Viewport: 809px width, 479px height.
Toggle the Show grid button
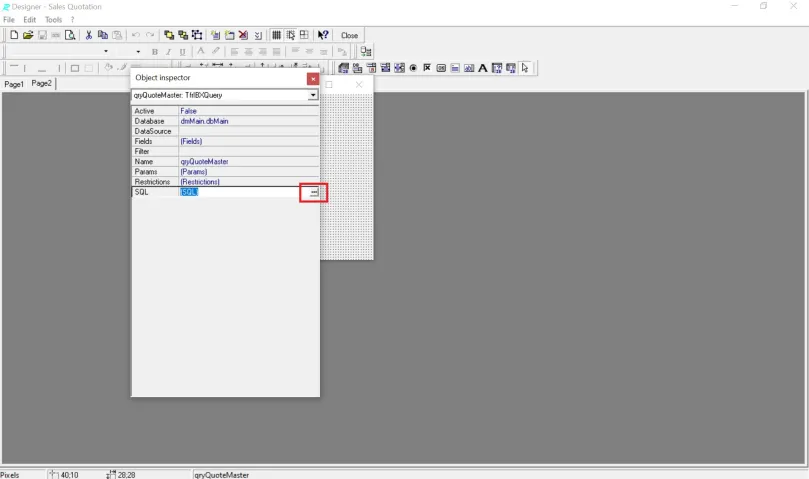(277, 35)
